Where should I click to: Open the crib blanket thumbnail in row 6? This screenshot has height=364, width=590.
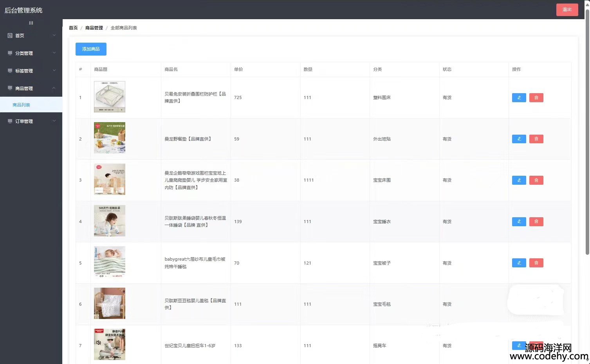pyautogui.click(x=110, y=303)
